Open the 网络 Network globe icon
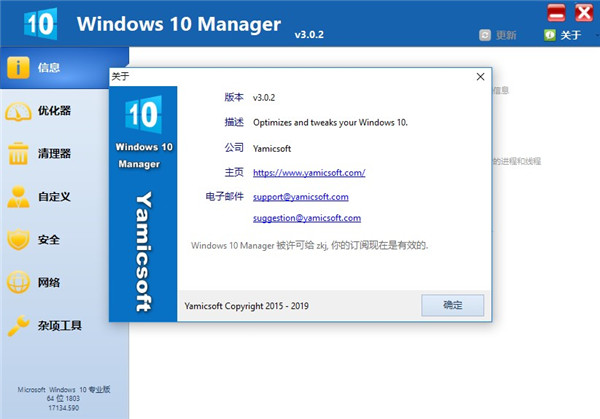Image resolution: width=600 pixels, height=419 pixels. click(x=18, y=282)
